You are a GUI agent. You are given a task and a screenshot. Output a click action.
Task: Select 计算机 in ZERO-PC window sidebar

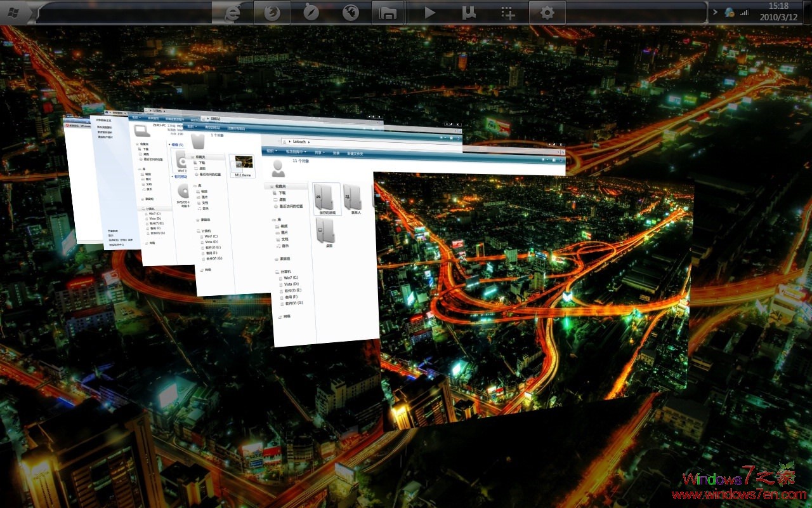pos(149,209)
